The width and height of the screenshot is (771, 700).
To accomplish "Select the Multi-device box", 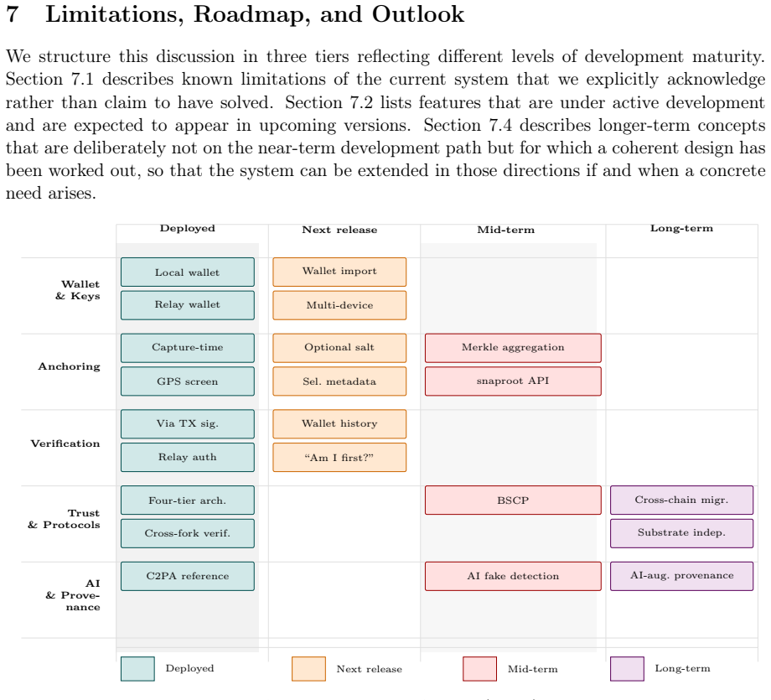I will pyautogui.click(x=339, y=305).
